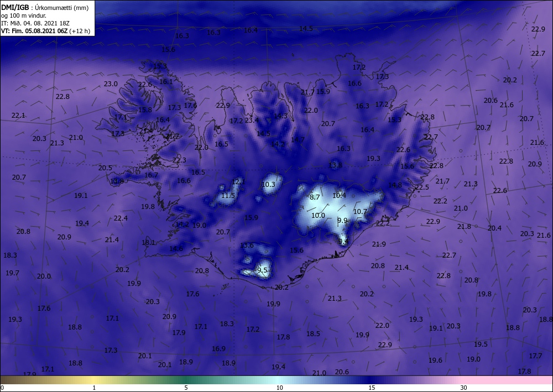Click the colour scale label '30'
The height and width of the screenshot is (392, 553).
pyautogui.click(x=463, y=388)
